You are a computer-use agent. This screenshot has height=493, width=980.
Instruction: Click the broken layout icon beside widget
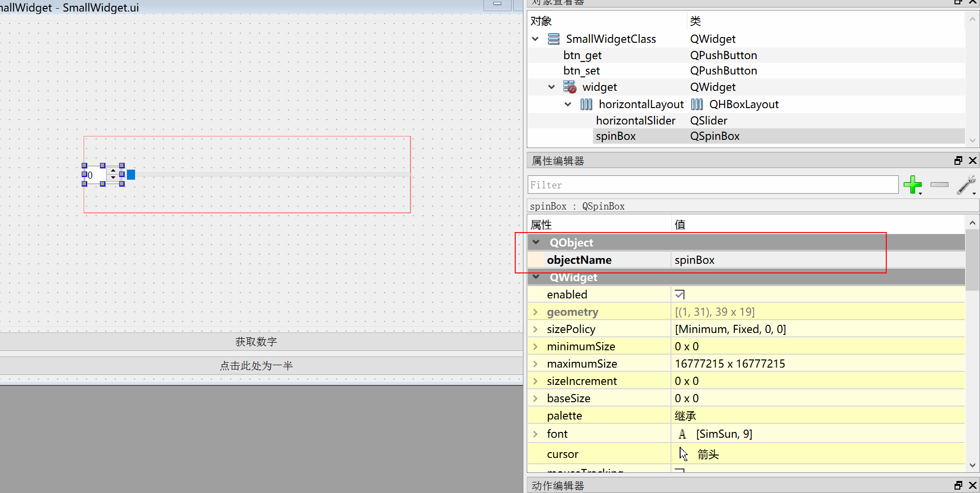[570, 87]
